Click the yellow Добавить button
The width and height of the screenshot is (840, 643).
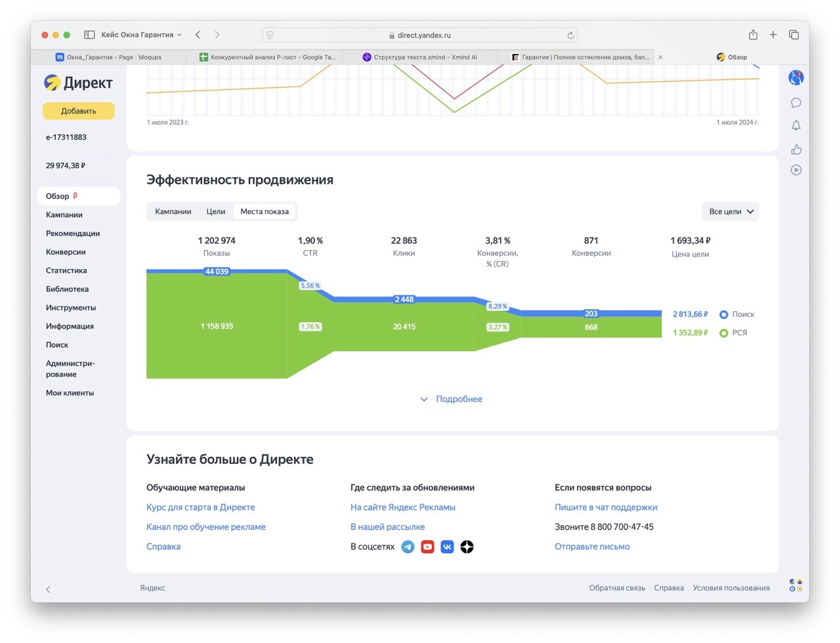(x=79, y=111)
